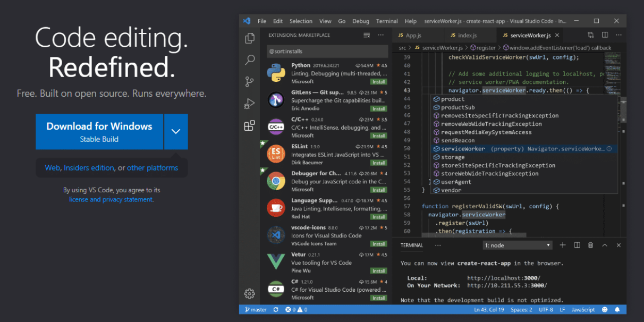
Task: Open the editor More Actions ellipsis
Action: 618,35
